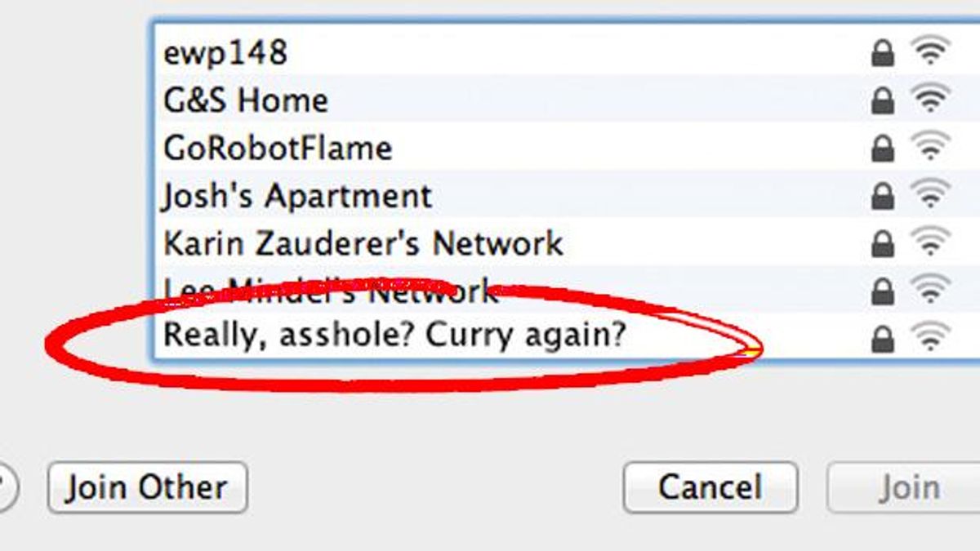Image resolution: width=980 pixels, height=551 pixels.
Task: Click Wi-Fi signal icon for Josh's Apartment
Action: tap(930, 194)
